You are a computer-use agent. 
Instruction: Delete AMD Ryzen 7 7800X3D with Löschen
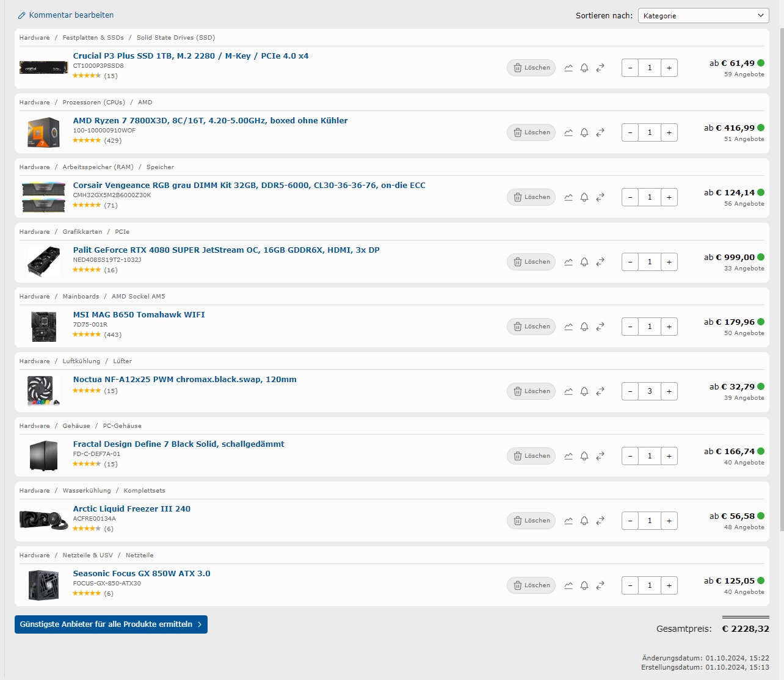click(531, 132)
